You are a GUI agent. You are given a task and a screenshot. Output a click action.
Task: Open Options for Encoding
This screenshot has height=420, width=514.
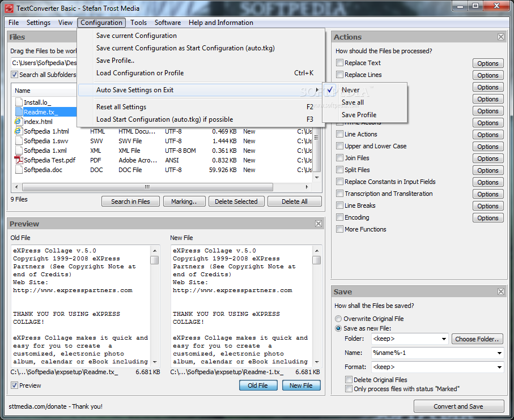tap(488, 218)
